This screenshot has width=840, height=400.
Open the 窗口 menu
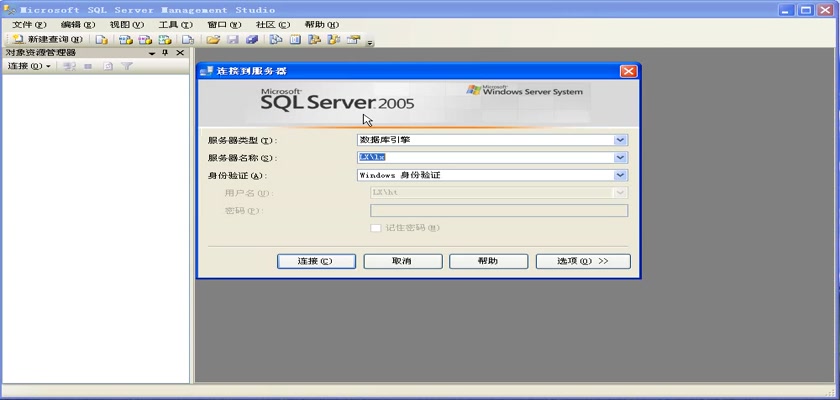coord(224,25)
